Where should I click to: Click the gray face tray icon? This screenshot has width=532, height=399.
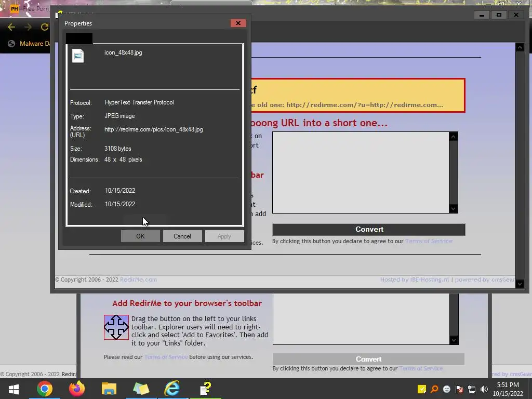447,389
